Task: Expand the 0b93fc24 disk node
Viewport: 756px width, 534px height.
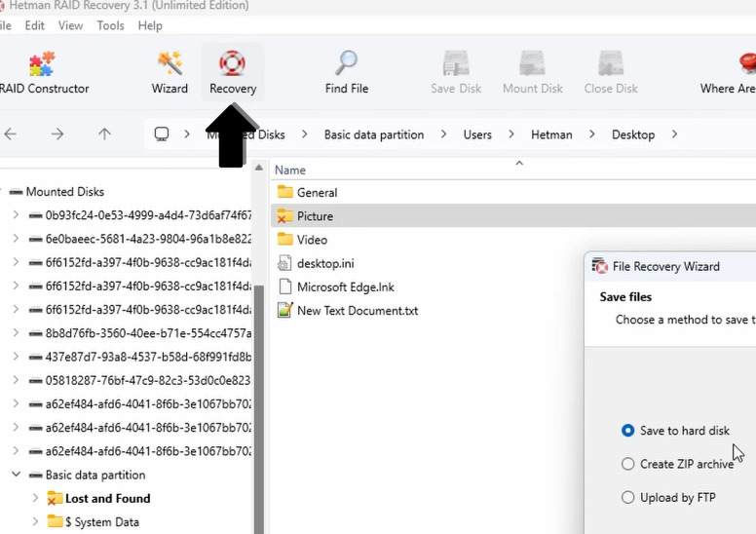Action: [16, 214]
